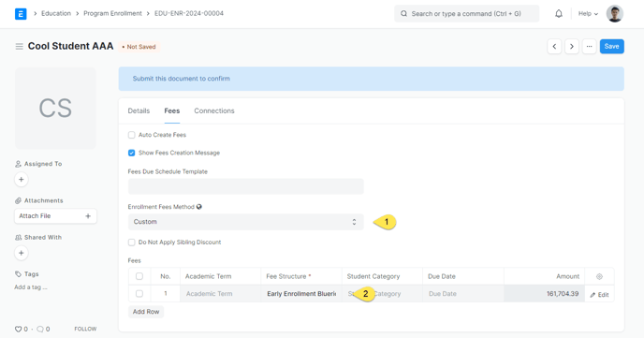Select all rows in Fees table header
Image resolution: width=644 pixels, height=338 pixels.
(x=139, y=276)
